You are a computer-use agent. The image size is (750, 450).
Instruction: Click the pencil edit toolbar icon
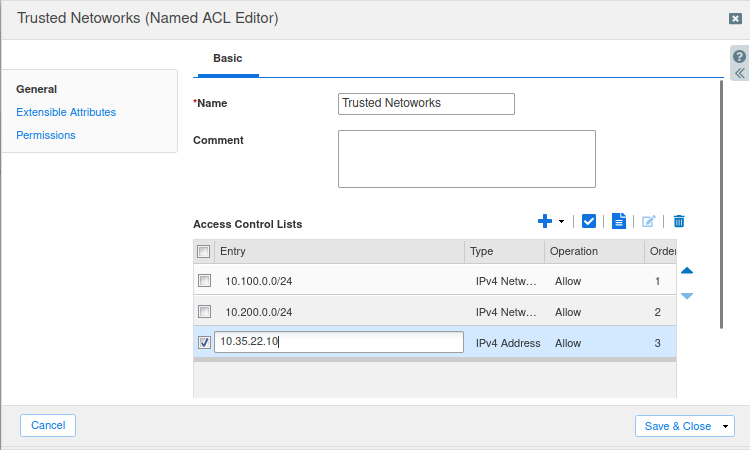point(649,221)
